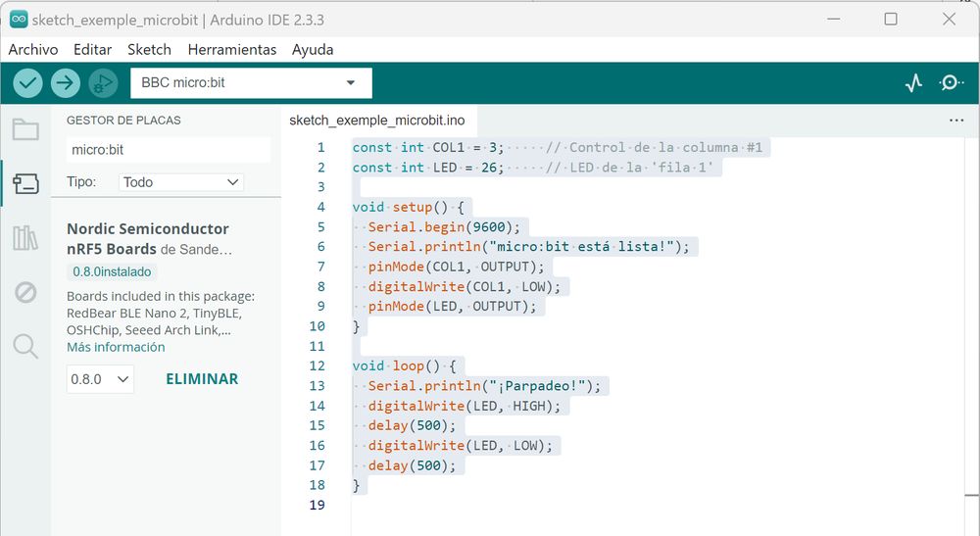980x536 pixels.
Task: Click the Arduino IDE logo in title bar
Action: coord(19,20)
